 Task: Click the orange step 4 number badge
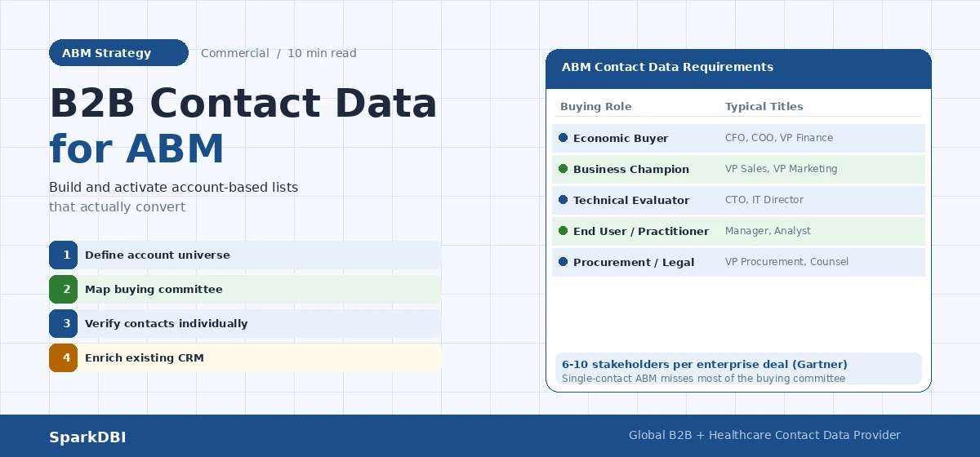pyautogui.click(x=63, y=357)
